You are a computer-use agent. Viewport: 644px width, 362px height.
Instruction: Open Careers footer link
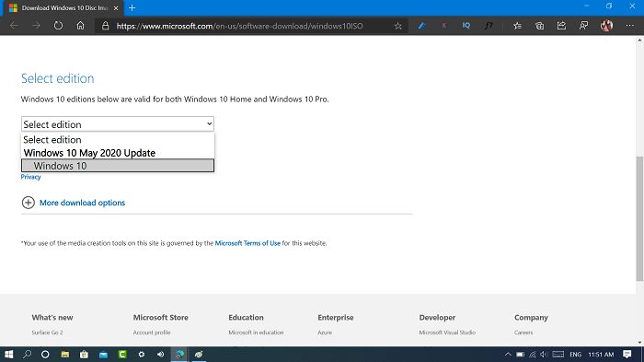(x=523, y=333)
